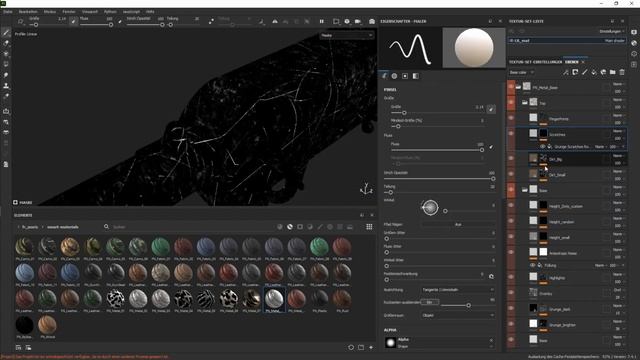This screenshot has height=360, width=640.
Task: Select the Clone stamp tool in left toolbar
Action: [x=6, y=86]
